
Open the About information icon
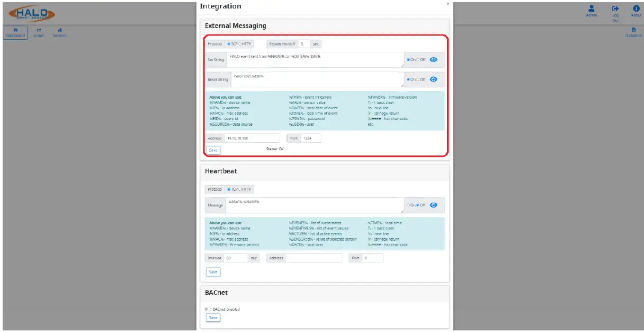(x=635, y=9)
